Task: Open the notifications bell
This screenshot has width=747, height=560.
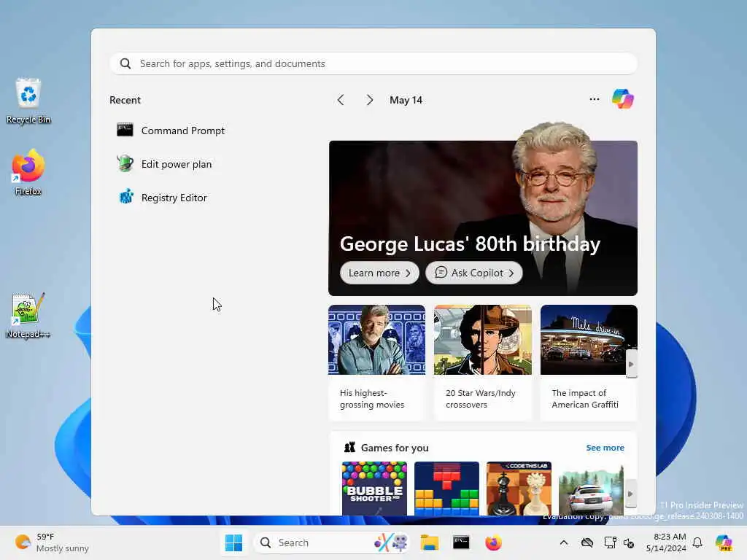Action: (697, 542)
